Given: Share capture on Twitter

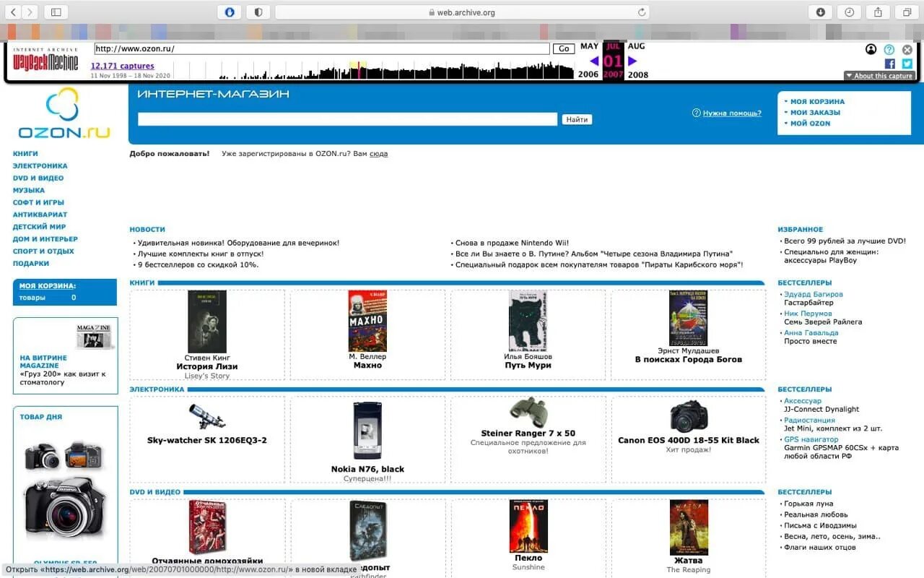Looking at the screenshot, I should (907, 64).
